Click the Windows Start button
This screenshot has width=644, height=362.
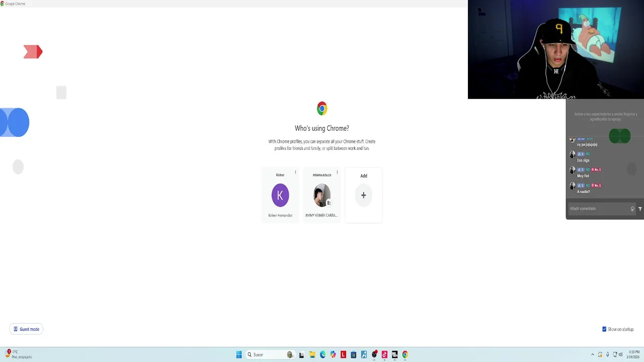[x=239, y=354]
